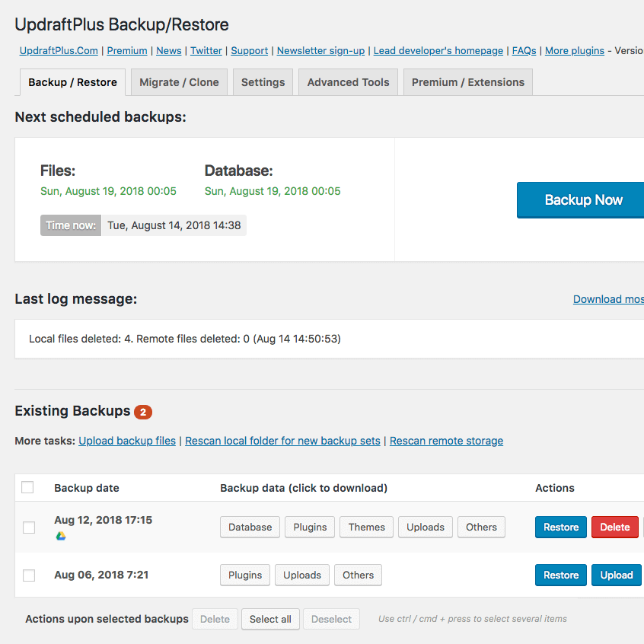This screenshot has width=644, height=644.
Task: Download Uploads from Aug 12 backup
Action: coord(426,527)
